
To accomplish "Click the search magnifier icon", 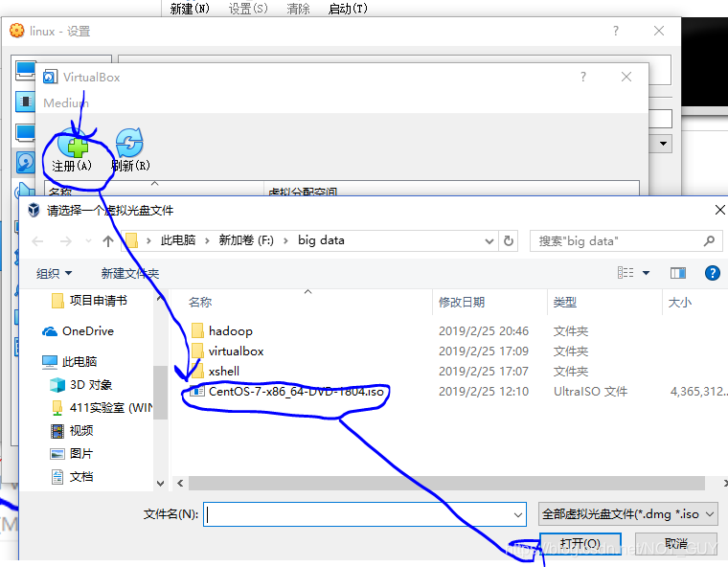I will point(709,241).
